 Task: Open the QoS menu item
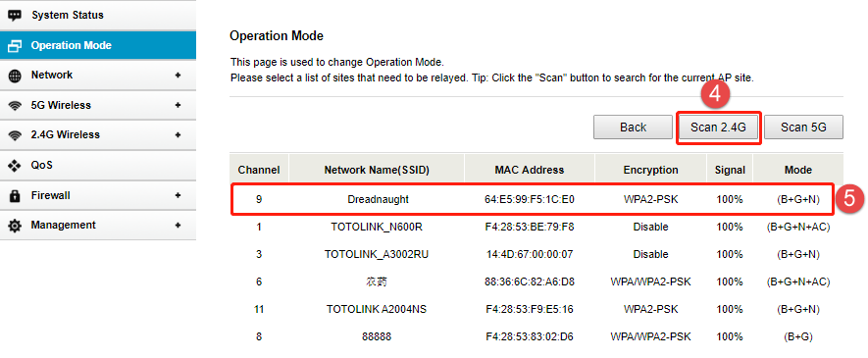[x=98, y=166]
